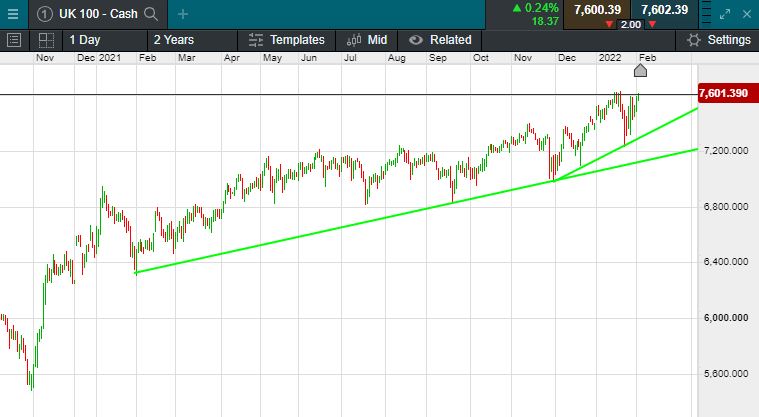Open the 1 Day interval dropdown
Image resolution: width=759 pixels, height=417 pixels.
[105, 40]
